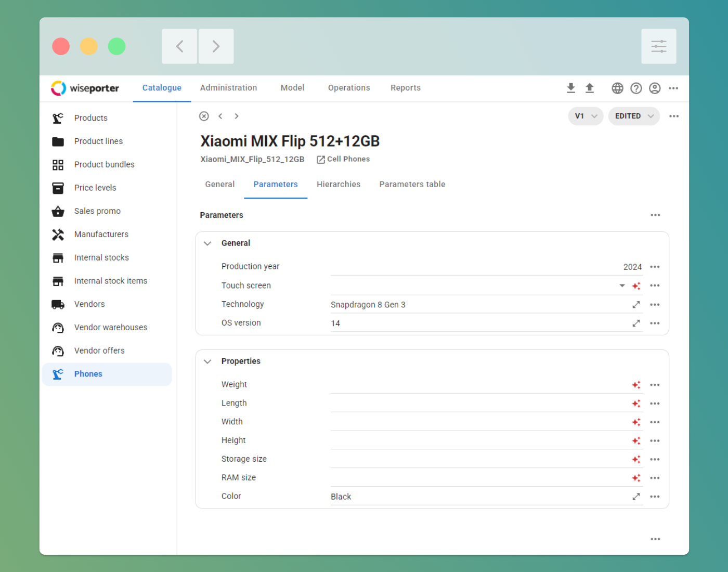The width and height of the screenshot is (728, 572).
Task: Open Sales promo in the sidebar
Action: 107,211
